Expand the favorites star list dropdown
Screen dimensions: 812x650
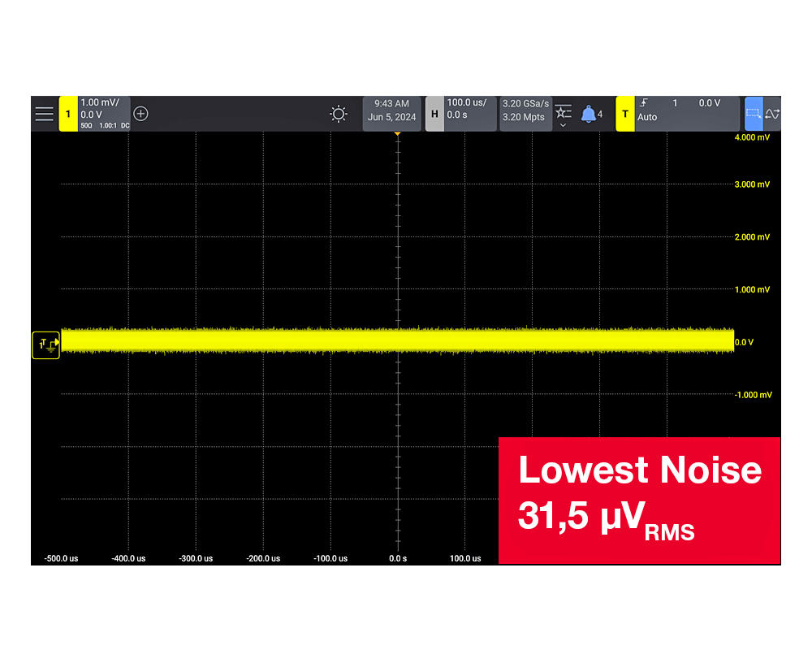coord(563,115)
